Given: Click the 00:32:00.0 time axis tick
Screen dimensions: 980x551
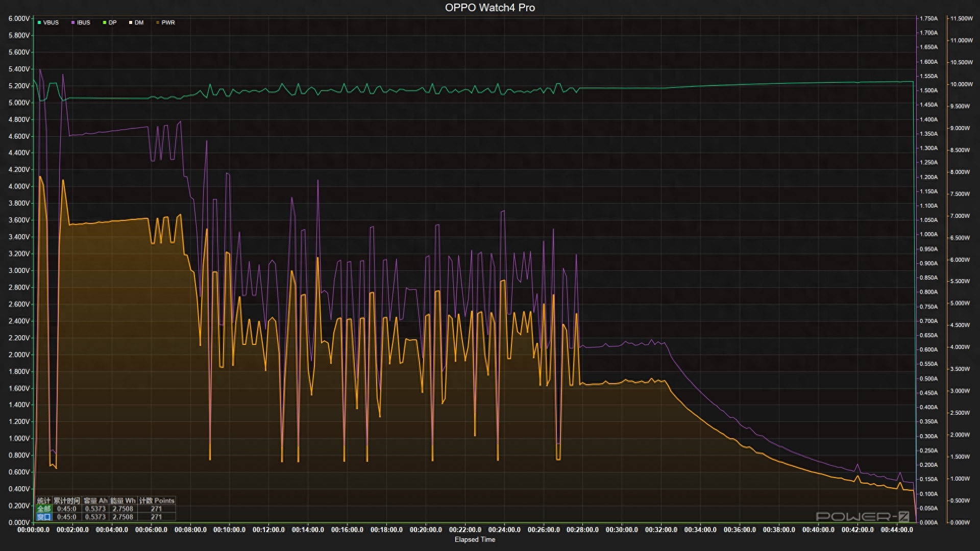Looking at the screenshot, I should point(661,530).
